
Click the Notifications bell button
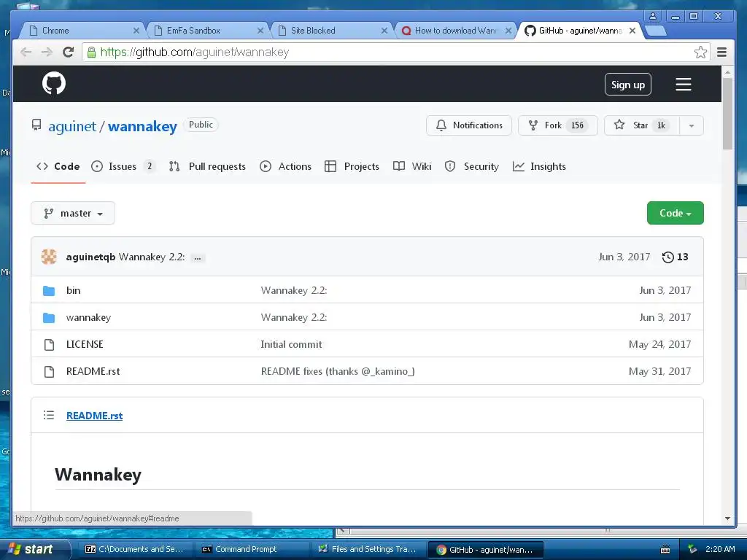click(469, 125)
